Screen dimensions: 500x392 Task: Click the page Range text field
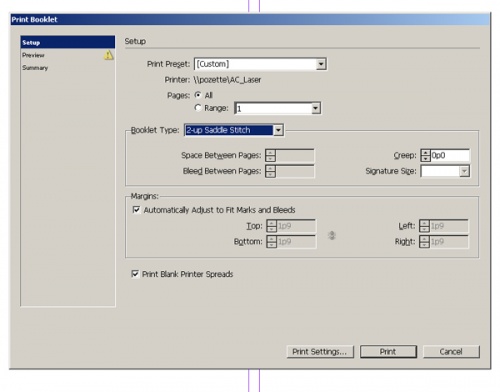pos(273,108)
